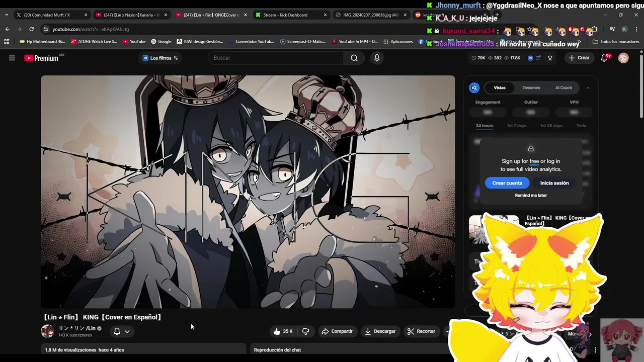Download the video with Descargar button
Viewport: 644px width, 362px height.
click(x=380, y=331)
